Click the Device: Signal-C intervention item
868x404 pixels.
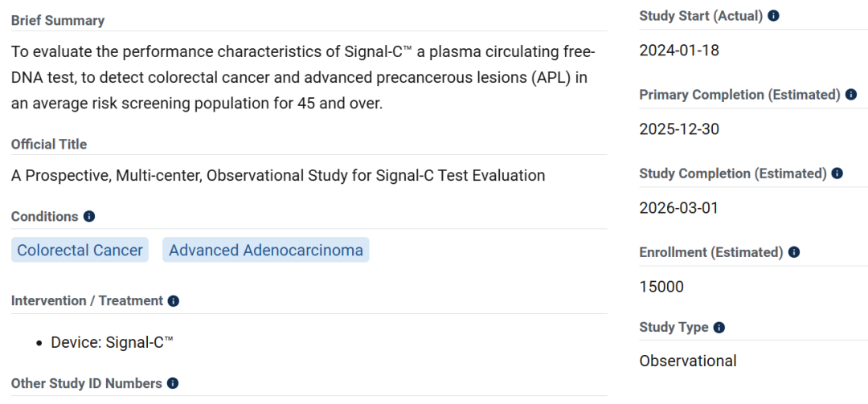click(112, 343)
